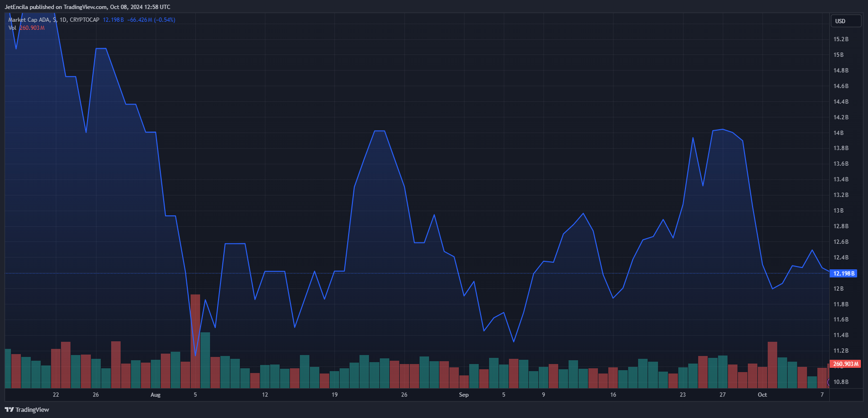Click the −0.54% change value in the legend

(x=165, y=20)
